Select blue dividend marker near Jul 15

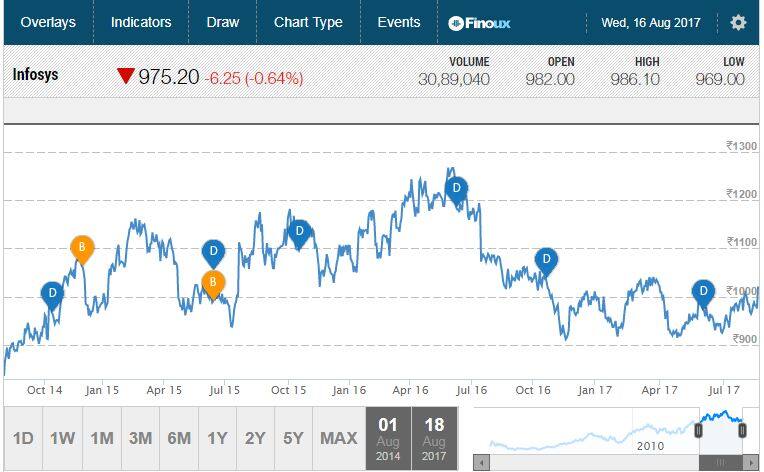coord(213,252)
